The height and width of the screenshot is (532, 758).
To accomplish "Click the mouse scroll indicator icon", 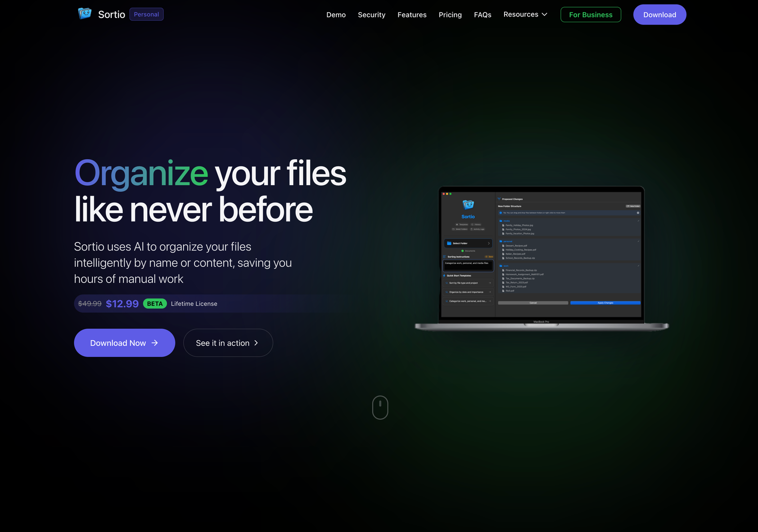I will (380, 407).
